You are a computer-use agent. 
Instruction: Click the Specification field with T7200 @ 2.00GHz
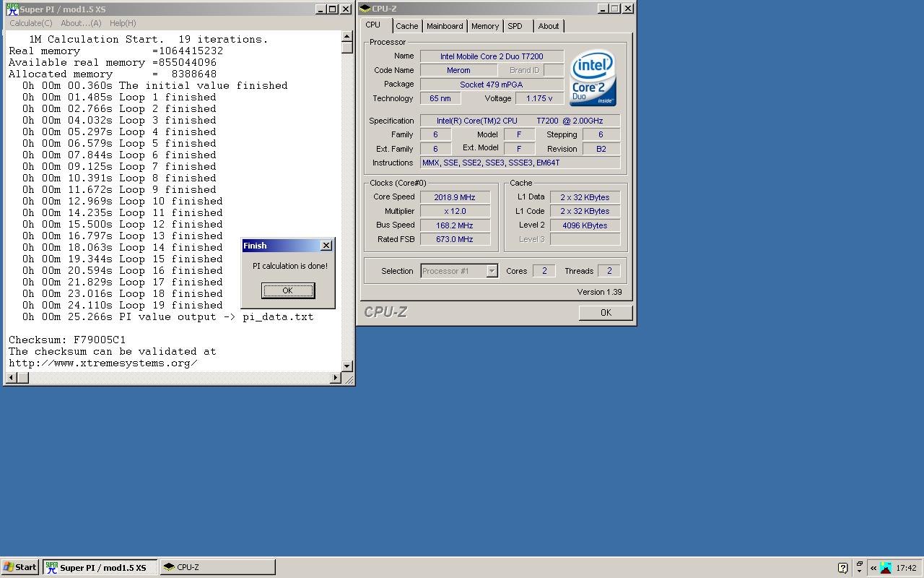tap(520, 121)
